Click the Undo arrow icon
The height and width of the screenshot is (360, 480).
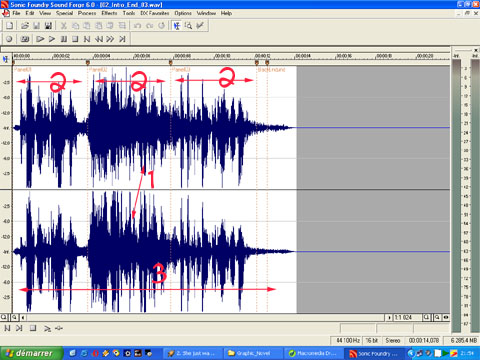[137, 26]
